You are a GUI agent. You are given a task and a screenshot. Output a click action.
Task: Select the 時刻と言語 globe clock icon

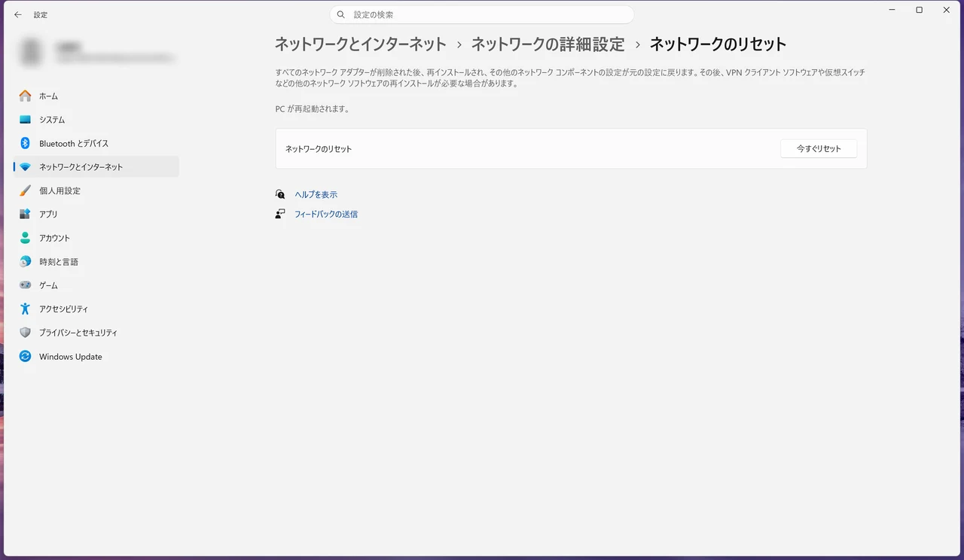pos(26,262)
